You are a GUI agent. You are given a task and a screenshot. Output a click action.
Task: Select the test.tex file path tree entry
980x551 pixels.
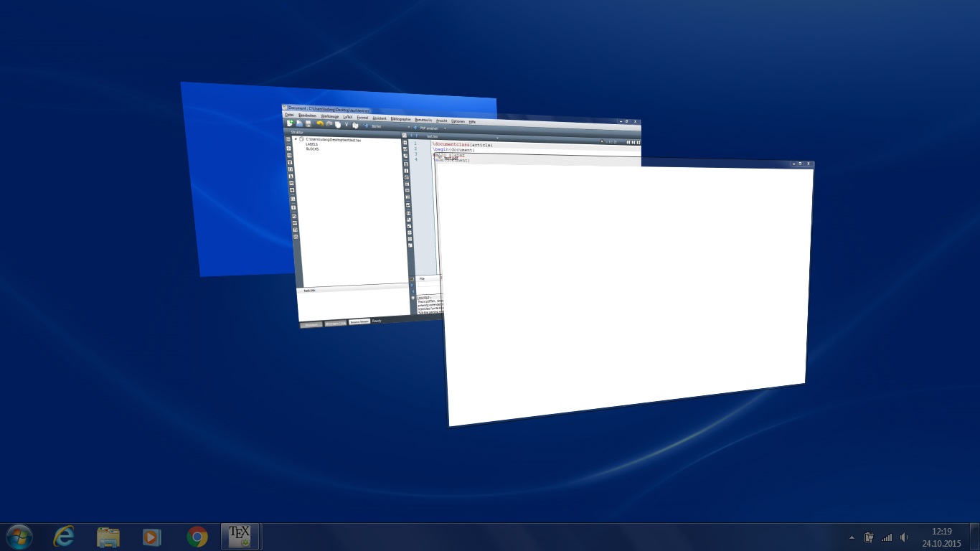click(x=333, y=140)
